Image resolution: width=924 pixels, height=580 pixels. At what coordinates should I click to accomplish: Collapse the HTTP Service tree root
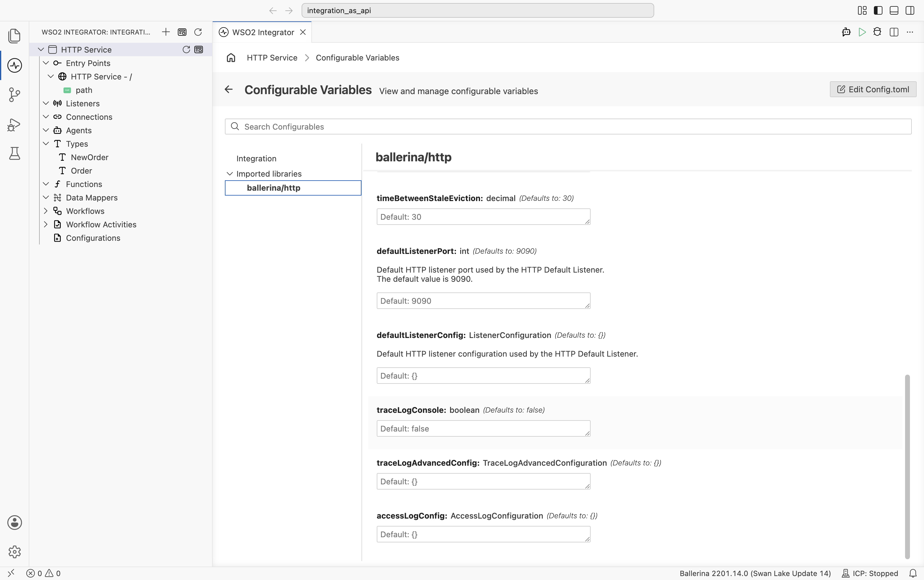coord(41,50)
